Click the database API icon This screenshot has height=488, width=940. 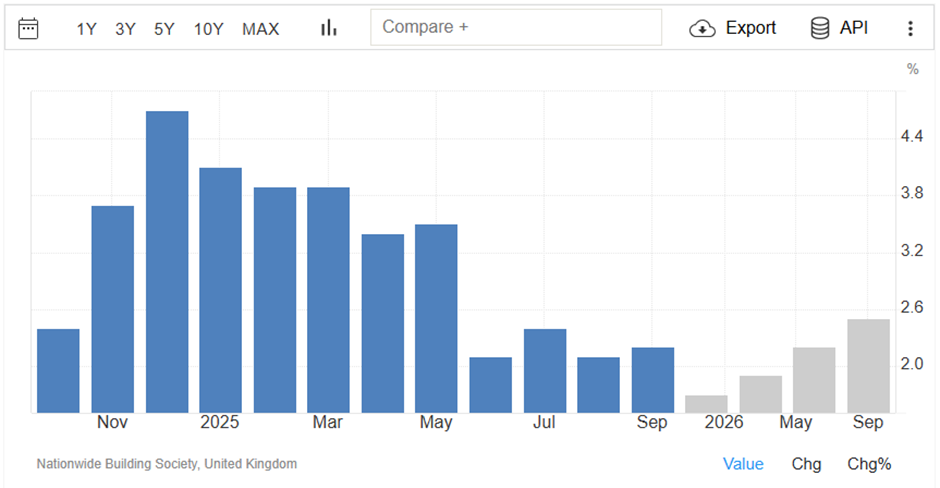820,28
